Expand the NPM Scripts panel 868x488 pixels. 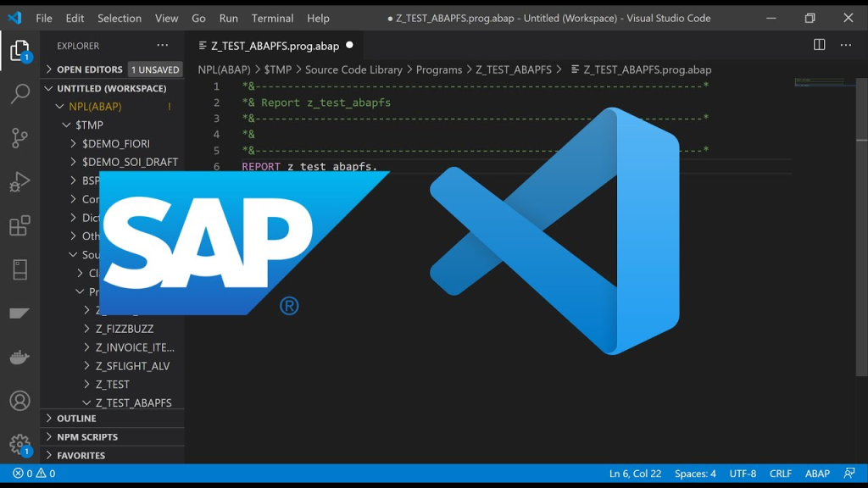pyautogui.click(x=112, y=437)
